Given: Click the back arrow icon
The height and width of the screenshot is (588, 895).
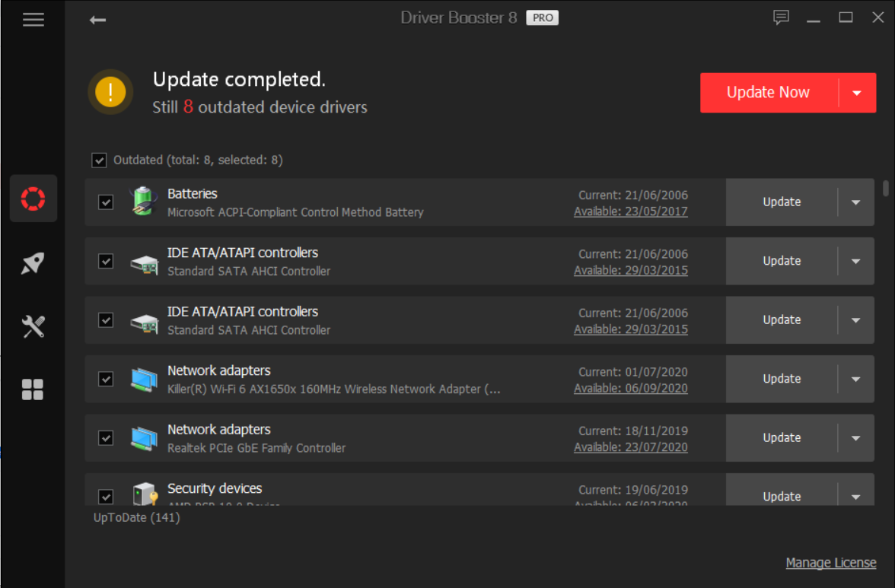Looking at the screenshot, I should pyautogui.click(x=97, y=20).
